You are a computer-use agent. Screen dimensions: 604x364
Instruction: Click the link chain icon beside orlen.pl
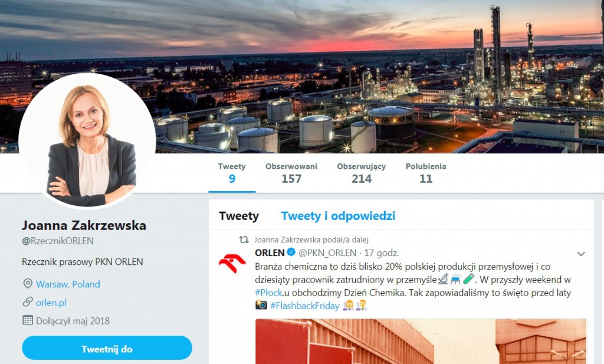(28, 303)
